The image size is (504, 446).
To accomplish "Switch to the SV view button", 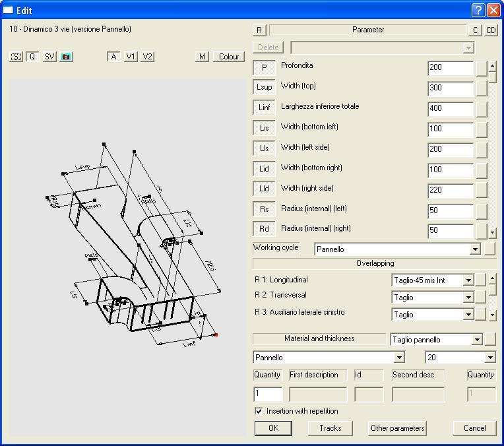I will pos(49,57).
